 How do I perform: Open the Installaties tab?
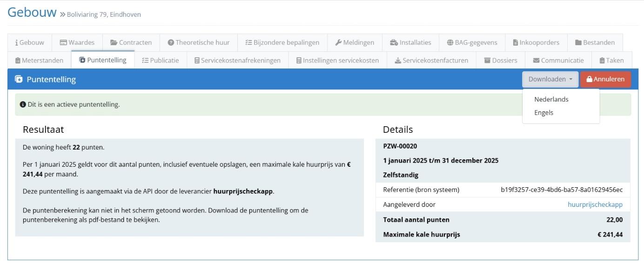[x=410, y=42]
